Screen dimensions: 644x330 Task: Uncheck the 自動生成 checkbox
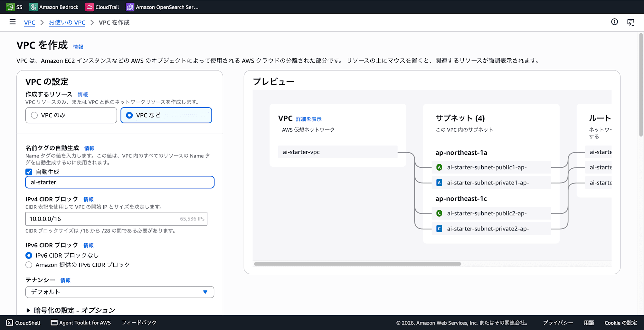click(29, 172)
